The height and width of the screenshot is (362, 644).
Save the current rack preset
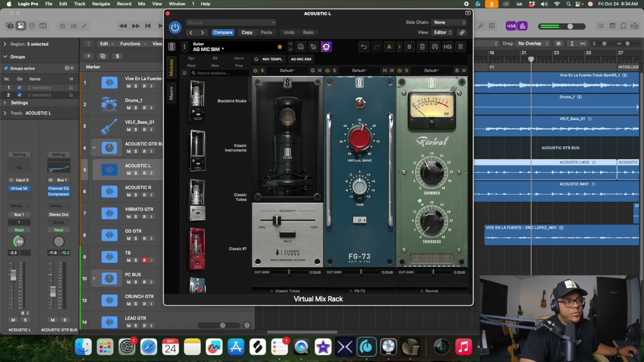pos(301,47)
